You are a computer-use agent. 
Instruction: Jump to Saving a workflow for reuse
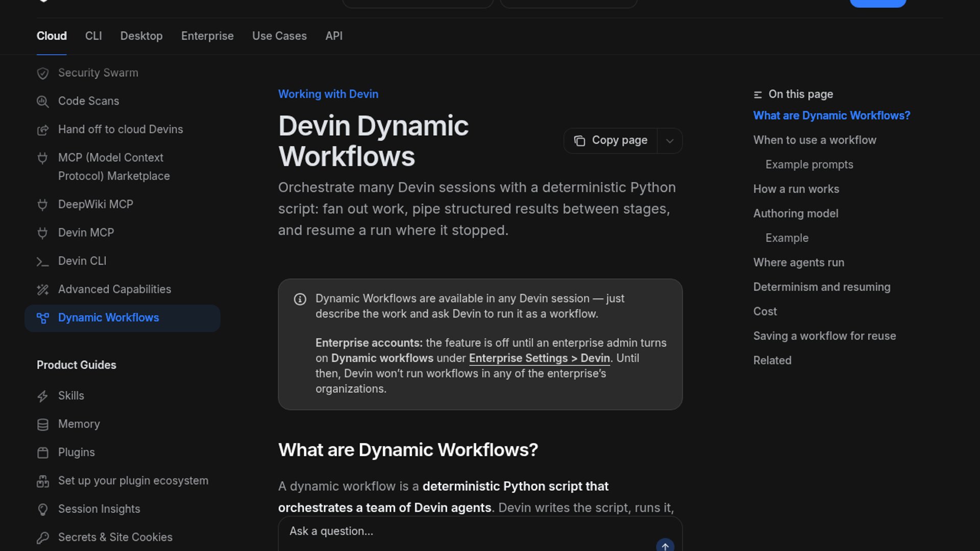(824, 336)
